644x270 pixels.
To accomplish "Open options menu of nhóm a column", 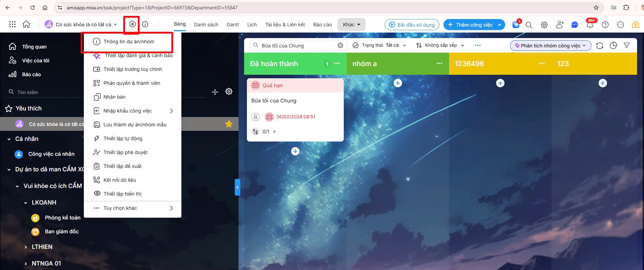I will click(x=439, y=63).
